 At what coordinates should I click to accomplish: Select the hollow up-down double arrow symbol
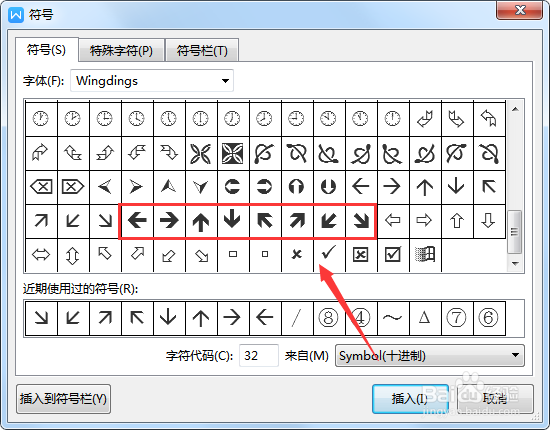[x=73, y=254]
